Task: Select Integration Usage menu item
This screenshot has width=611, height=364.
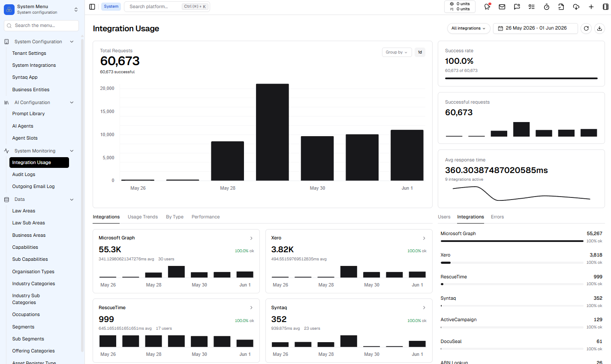Action: coord(39,162)
